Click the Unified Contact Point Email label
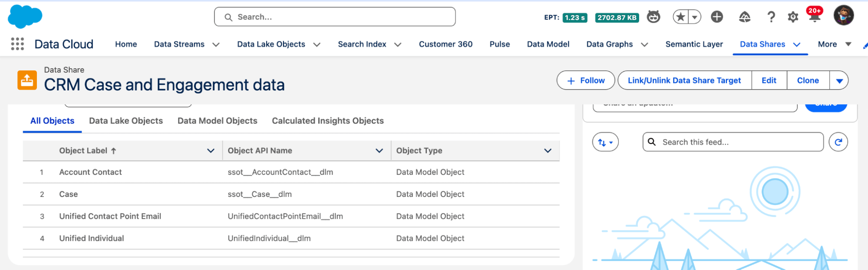 click(110, 216)
